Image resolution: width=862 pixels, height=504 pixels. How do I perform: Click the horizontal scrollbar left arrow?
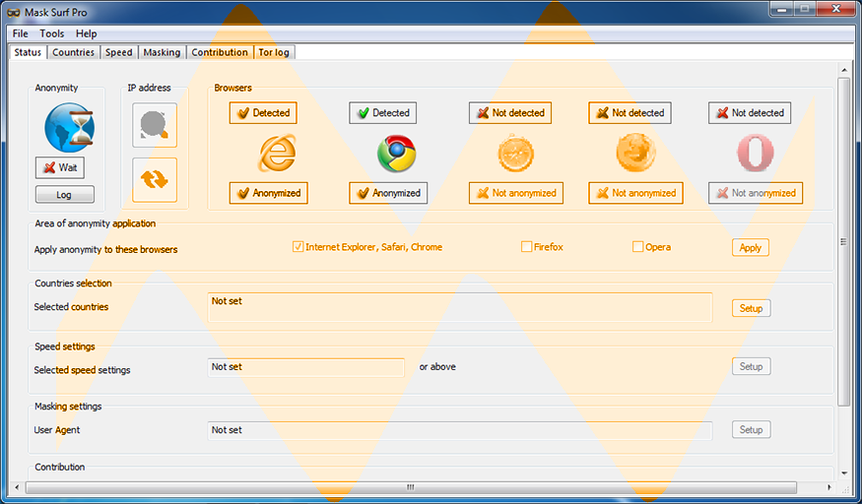click(17, 487)
